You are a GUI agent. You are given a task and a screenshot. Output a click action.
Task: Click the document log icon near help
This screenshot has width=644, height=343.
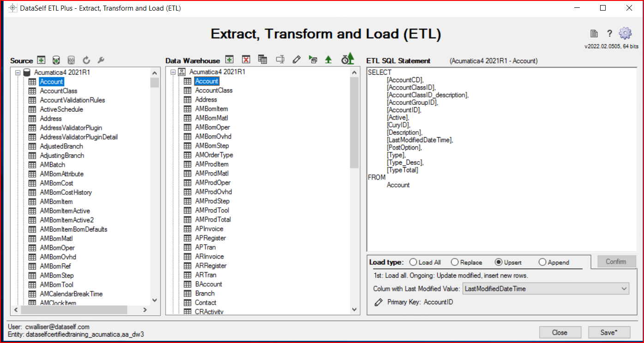594,33
